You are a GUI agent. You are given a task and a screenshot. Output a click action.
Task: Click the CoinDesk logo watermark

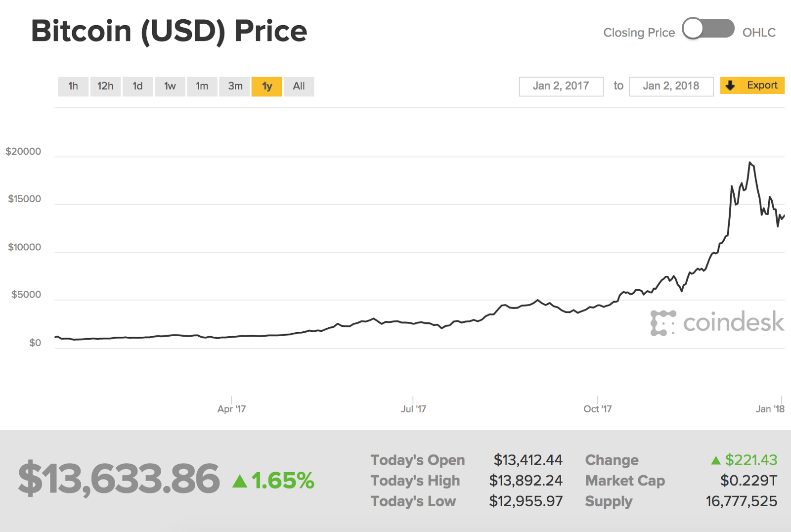717,323
